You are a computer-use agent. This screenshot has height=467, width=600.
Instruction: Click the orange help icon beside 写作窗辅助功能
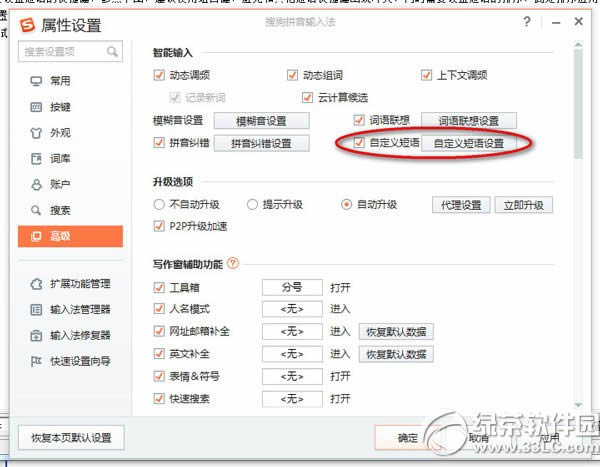233,263
